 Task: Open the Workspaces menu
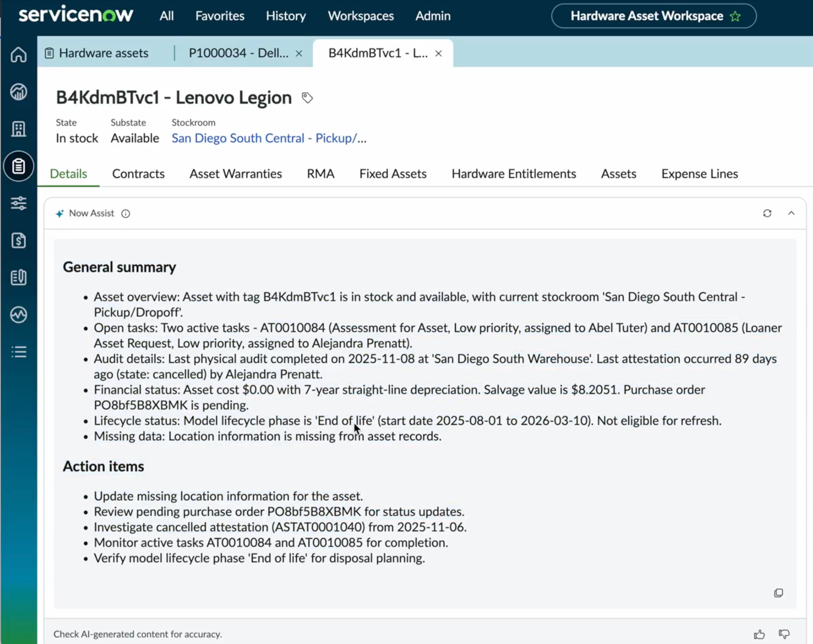(x=360, y=16)
